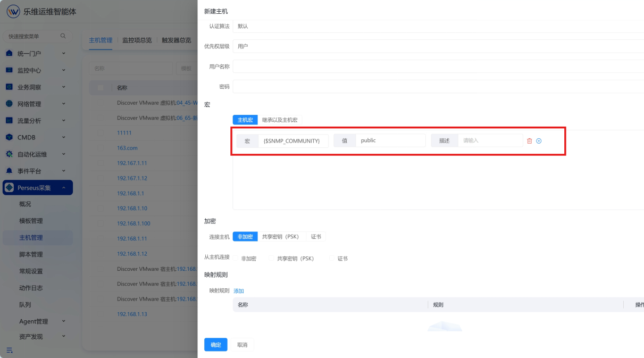Click the CMDB cube icon
644x358 pixels.
click(9, 137)
